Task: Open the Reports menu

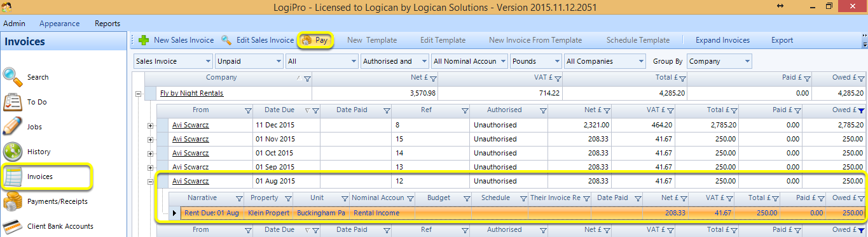Action: coord(107,24)
